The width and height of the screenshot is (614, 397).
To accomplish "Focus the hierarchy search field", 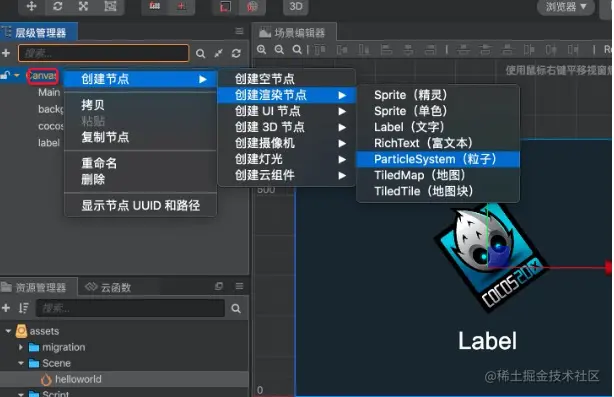I will [x=103, y=53].
